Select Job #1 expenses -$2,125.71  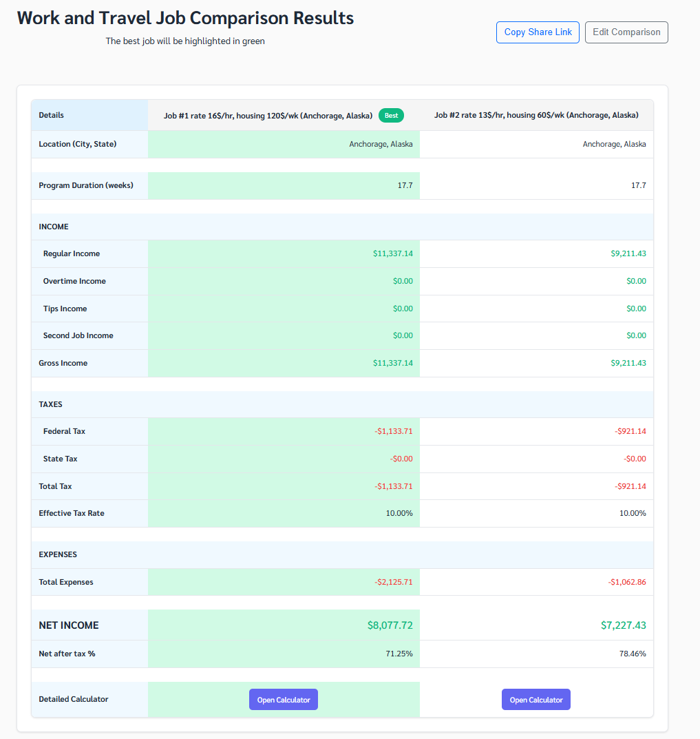[x=393, y=582]
